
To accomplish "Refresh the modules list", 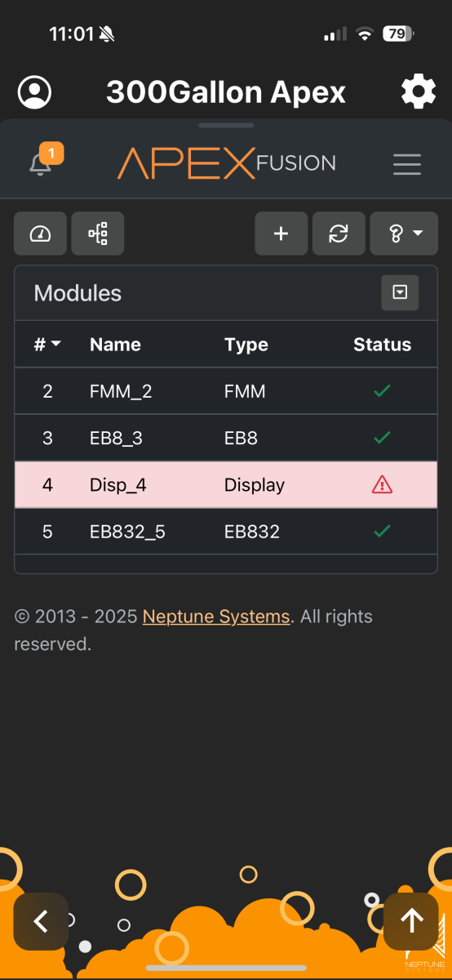I will click(339, 234).
